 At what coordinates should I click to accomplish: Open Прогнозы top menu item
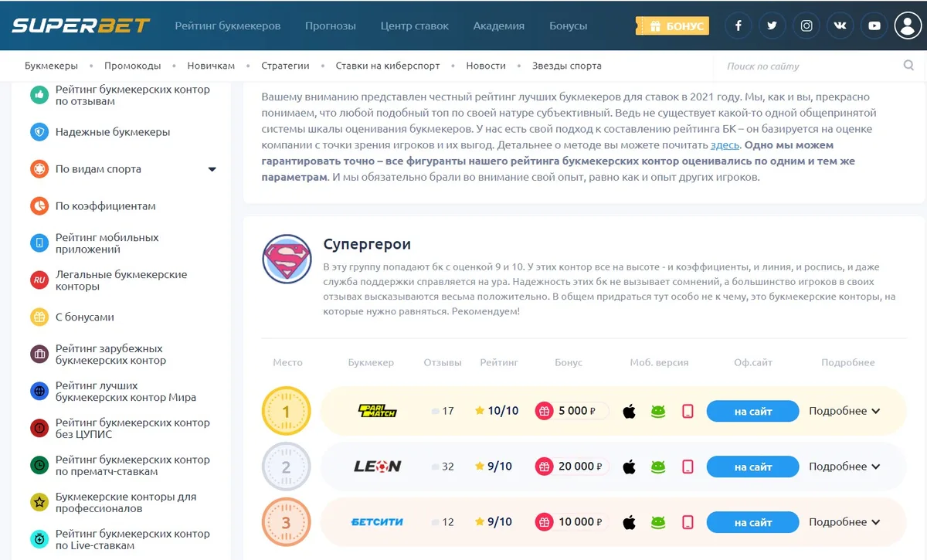pyautogui.click(x=331, y=25)
